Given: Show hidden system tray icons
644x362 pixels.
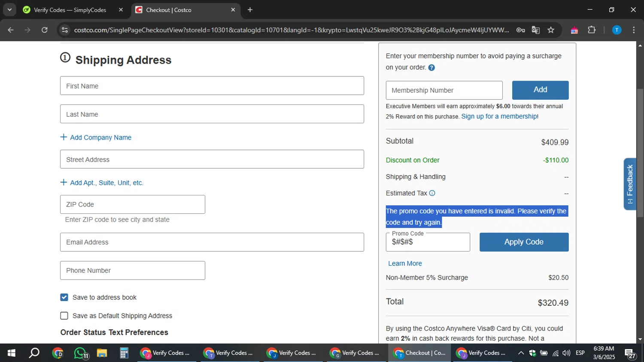Looking at the screenshot, I should click(x=521, y=353).
